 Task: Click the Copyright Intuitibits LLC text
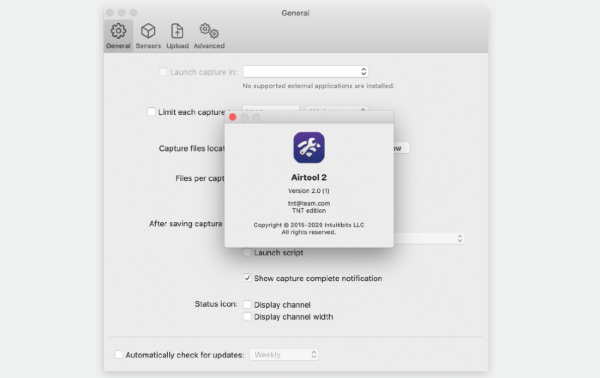pos(309,225)
